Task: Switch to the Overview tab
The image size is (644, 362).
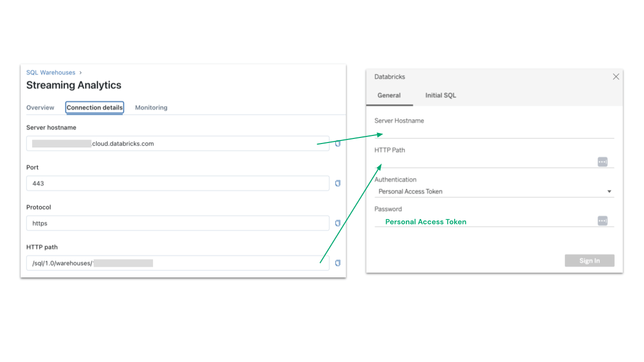Action: tap(40, 108)
